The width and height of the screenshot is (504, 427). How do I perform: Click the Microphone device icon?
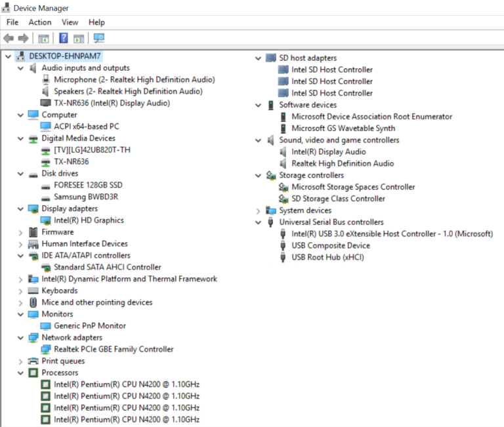(46, 79)
